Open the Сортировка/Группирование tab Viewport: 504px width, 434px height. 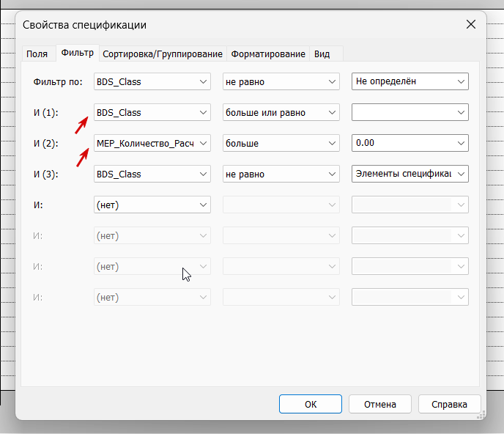click(163, 54)
